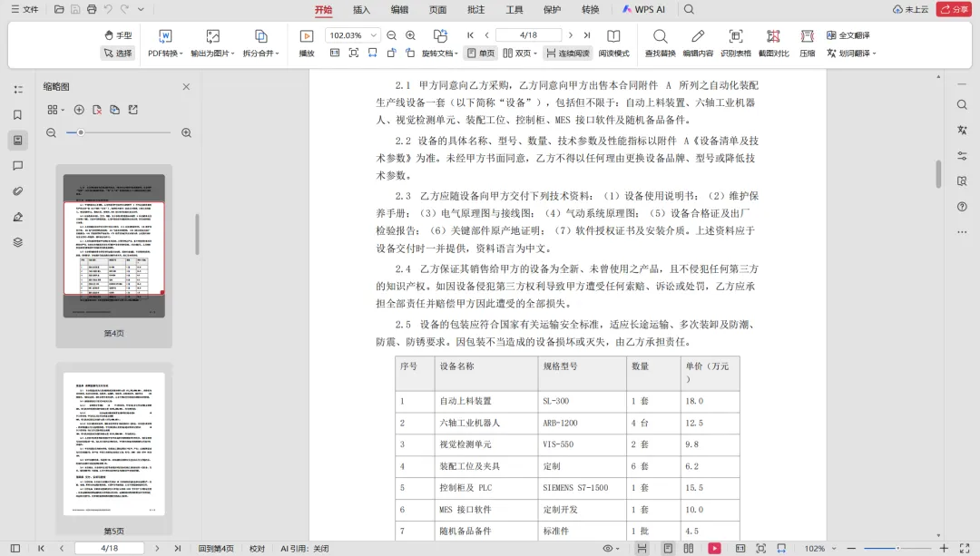Viewport: 980px width, 556px height.
Task: Select the Hand tool (手型)
Action: click(x=118, y=35)
